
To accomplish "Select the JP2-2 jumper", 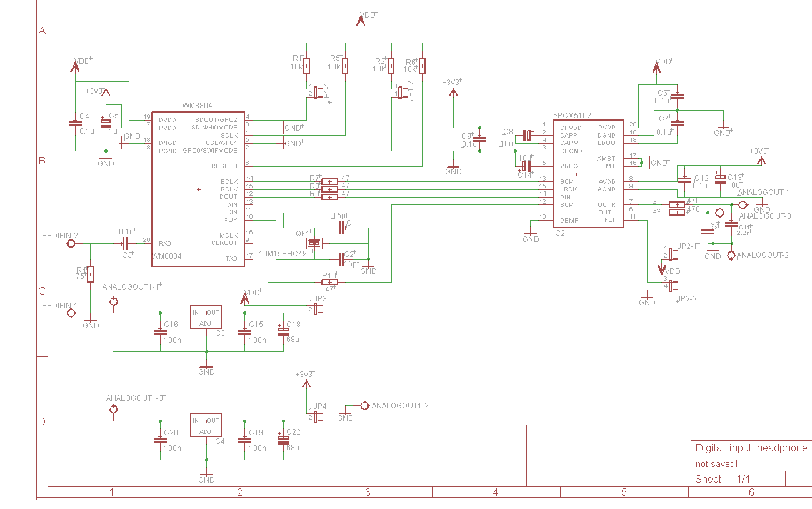I will (x=672, y=286).
